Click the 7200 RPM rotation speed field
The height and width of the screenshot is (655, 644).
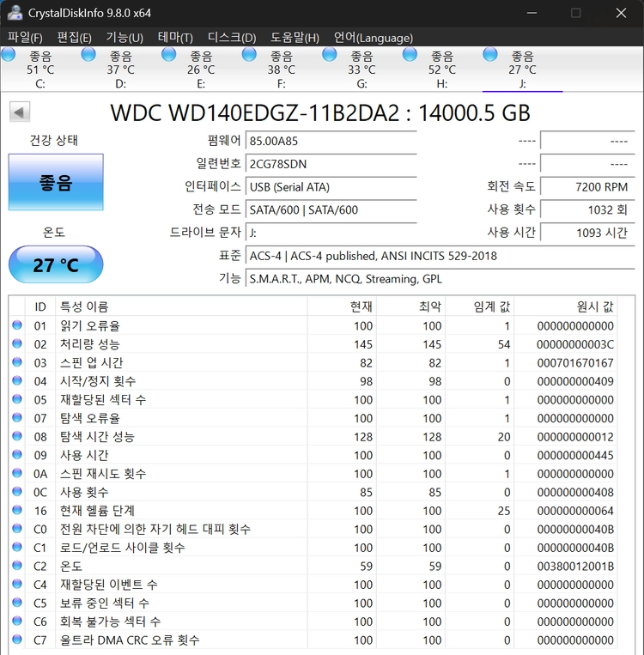pos(587,187)
